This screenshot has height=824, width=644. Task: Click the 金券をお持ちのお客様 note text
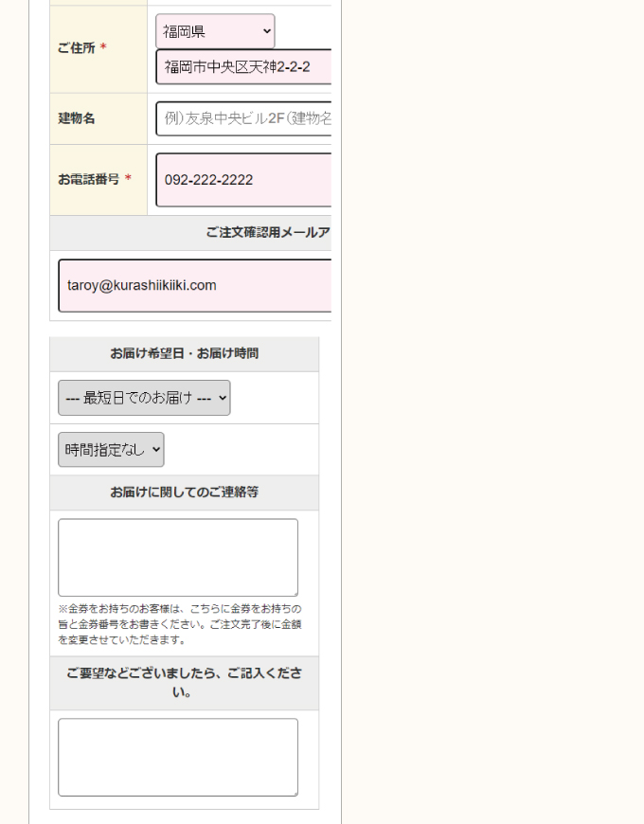point(180,624)
